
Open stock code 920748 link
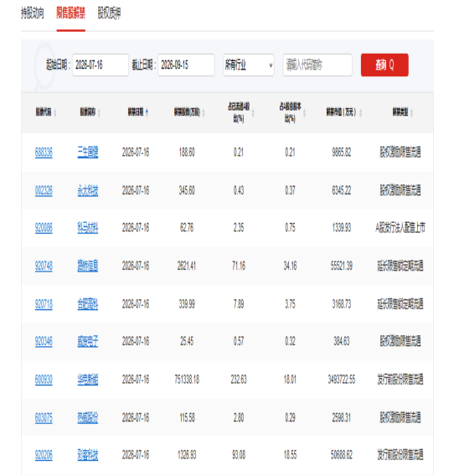tap(44, 266)
